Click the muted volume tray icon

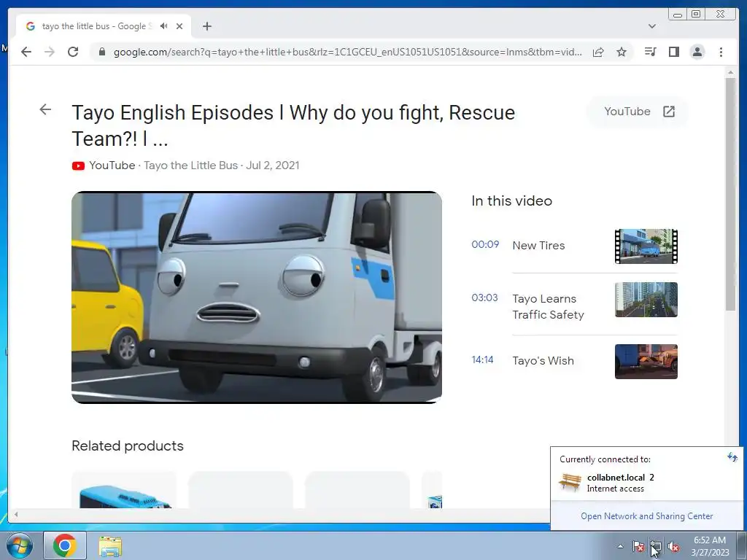[x=673, y=546]
